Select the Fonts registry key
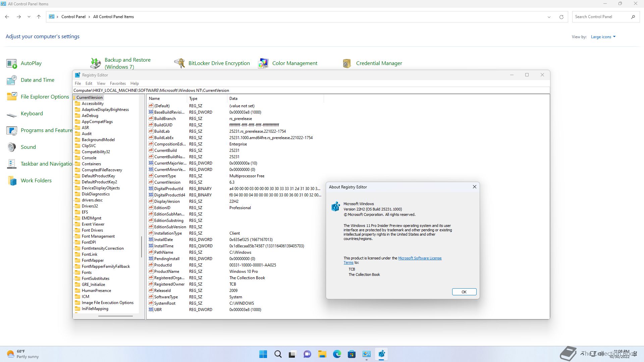This screenshot has width=644, height=362. [87, 273]
